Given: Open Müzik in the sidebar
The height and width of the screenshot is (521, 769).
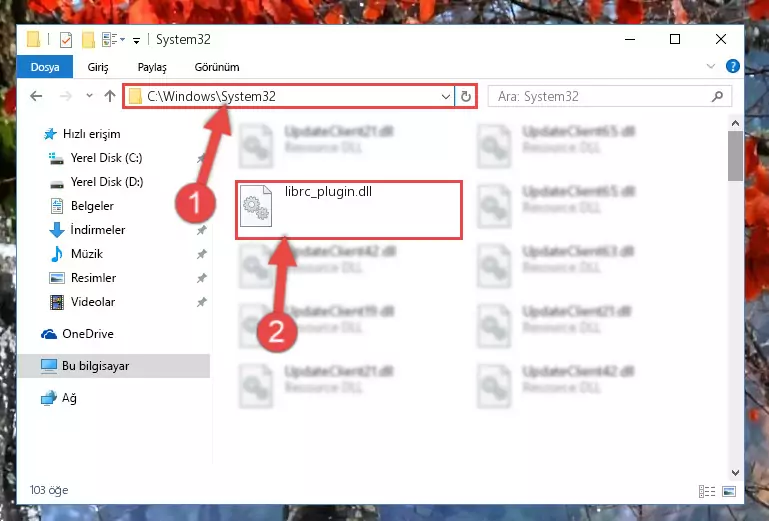Looking at the screenshot, I should [x=87, y=254].
